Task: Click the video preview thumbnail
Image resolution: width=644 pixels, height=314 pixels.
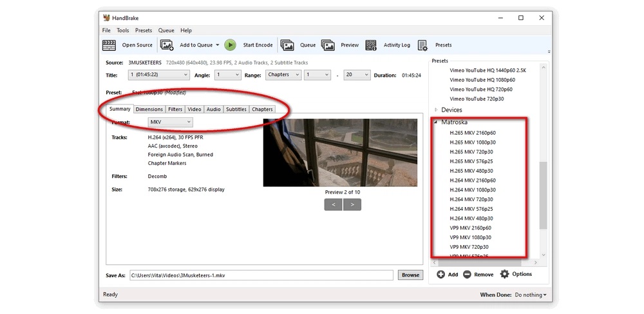Action: click(x=340, y=152)
